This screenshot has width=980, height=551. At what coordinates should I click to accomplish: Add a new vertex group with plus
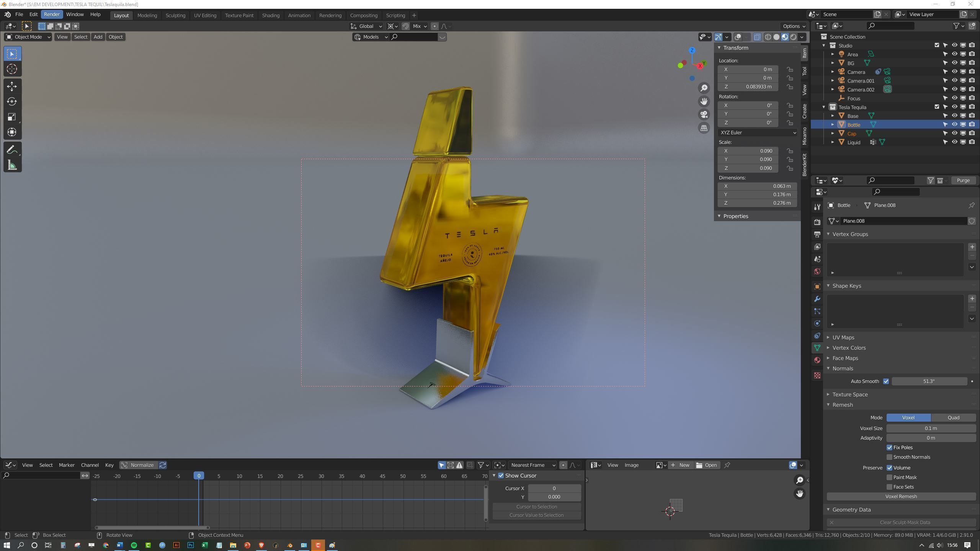[x=972, y=247]
